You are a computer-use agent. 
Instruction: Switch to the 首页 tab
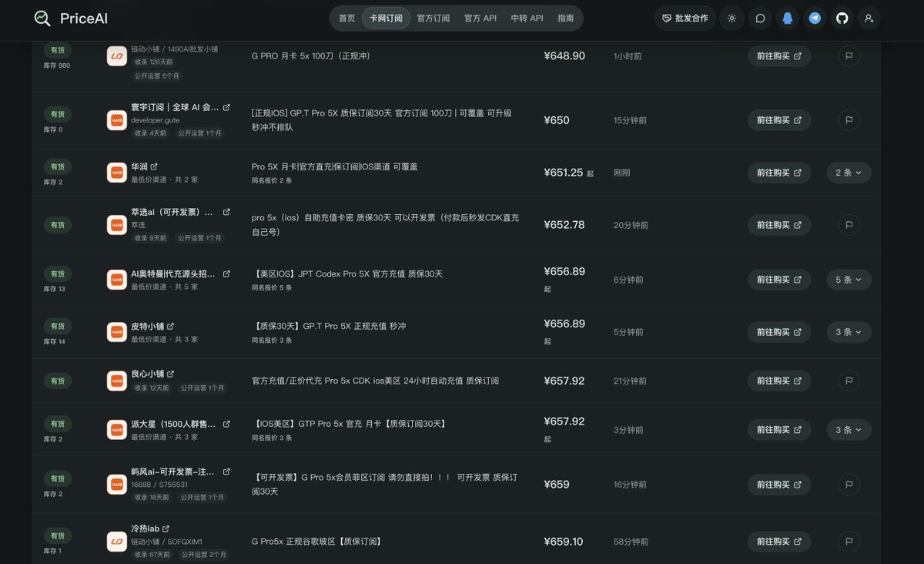click(347, 18)
